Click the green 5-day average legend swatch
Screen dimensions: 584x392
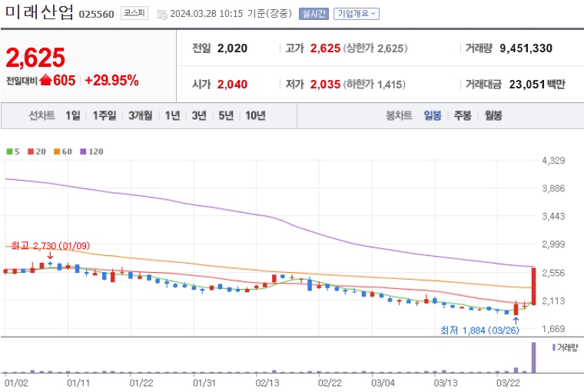pyautogui.click(x=10, y=151)
